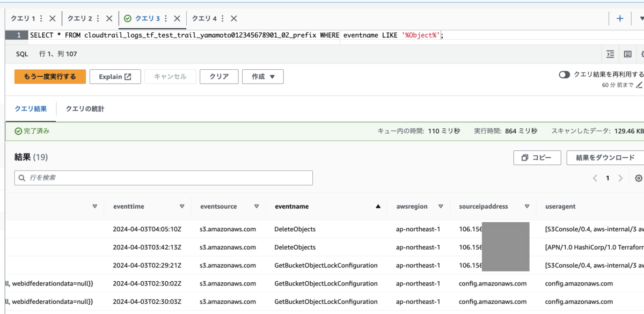Toggle eventname ascending sort arrow
Viewport: 644px width, 314px height.
click(378, 206)
